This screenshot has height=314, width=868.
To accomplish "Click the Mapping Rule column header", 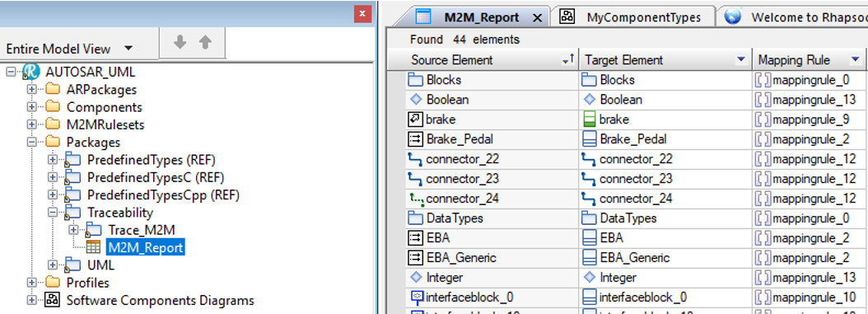I will pos(810,60).
